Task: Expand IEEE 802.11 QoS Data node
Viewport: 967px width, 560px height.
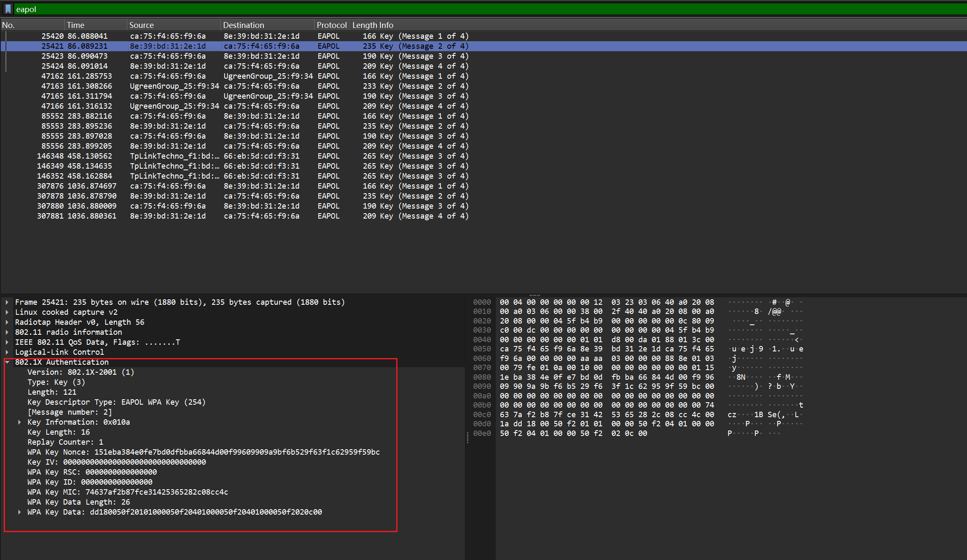Action: pyautogui.click(x=7, y=342)
